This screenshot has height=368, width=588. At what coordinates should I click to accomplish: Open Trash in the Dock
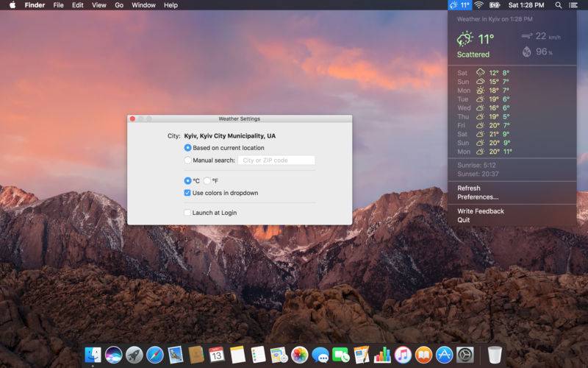click(x=495, y=355)
